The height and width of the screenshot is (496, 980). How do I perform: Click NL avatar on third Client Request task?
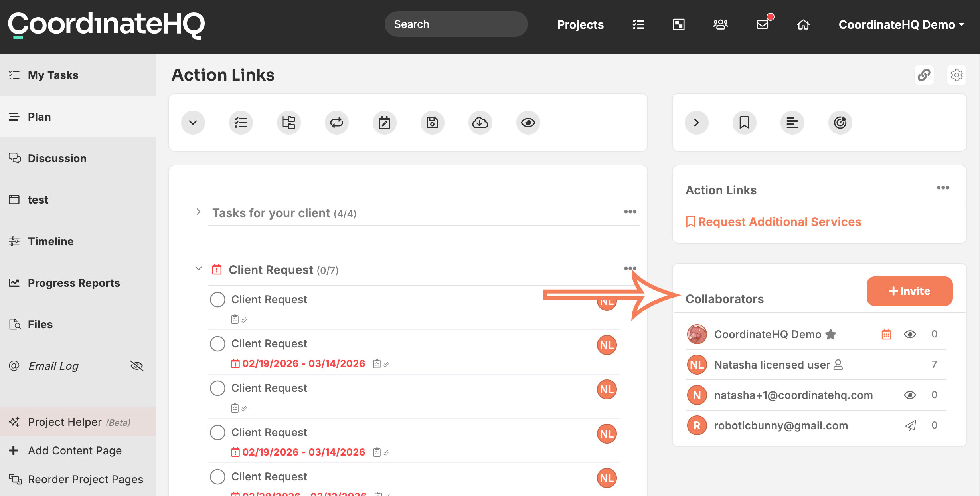coord(607,389)
